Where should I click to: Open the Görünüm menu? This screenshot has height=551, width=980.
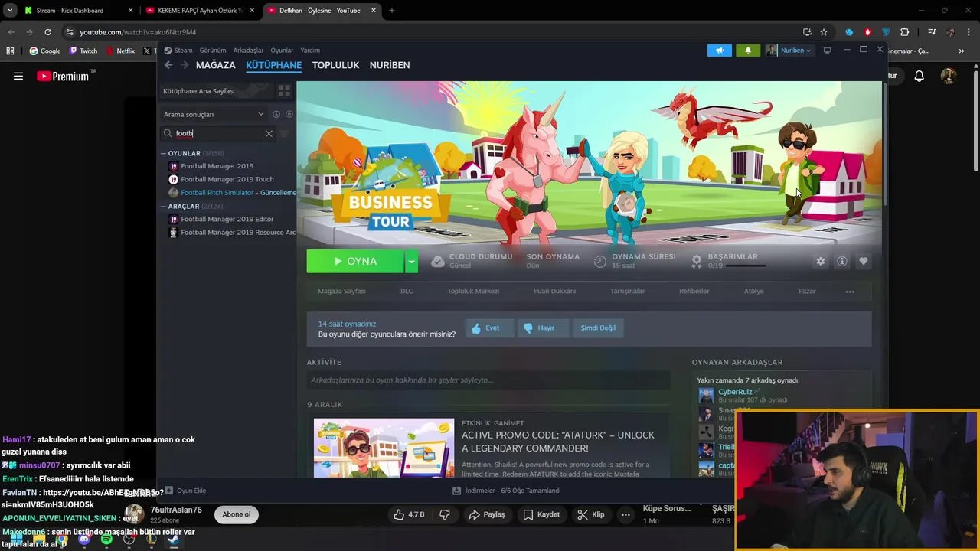click(213, 51)
